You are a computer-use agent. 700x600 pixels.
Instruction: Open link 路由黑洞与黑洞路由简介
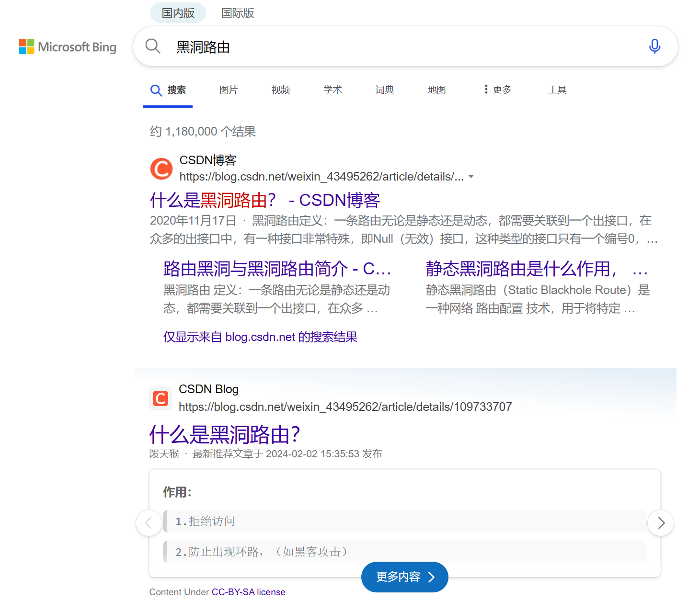(277, 269)
